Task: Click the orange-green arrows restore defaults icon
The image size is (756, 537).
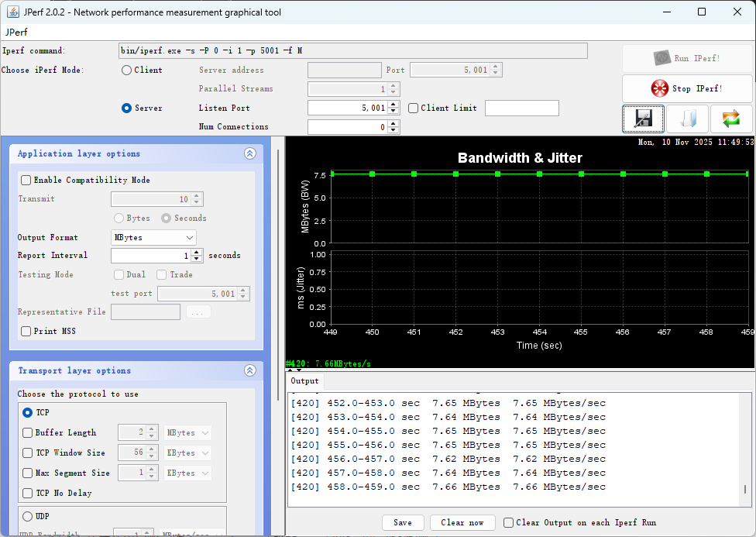Action: coord(731,119)
